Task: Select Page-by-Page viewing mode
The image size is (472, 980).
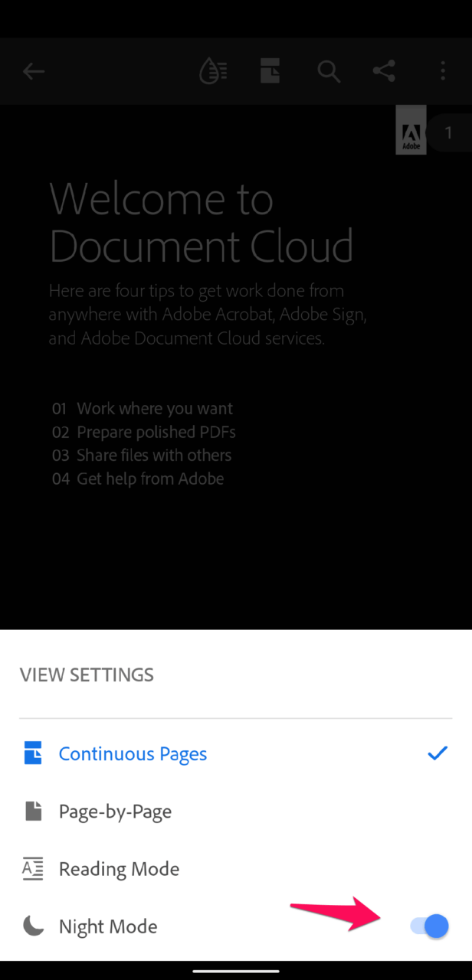Action: [x=115, y=810]
